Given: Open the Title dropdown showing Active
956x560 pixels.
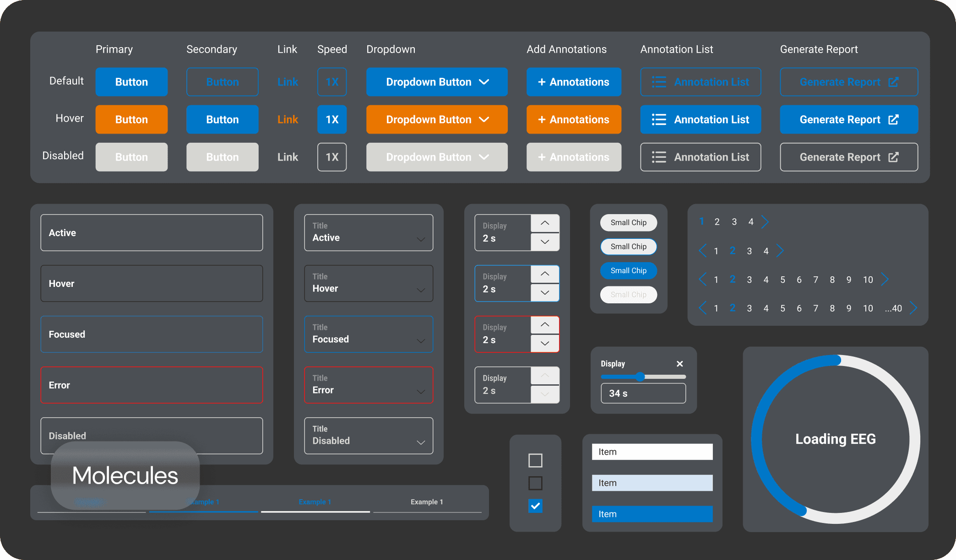Looking at the screenshot, I should pos(369,233).
